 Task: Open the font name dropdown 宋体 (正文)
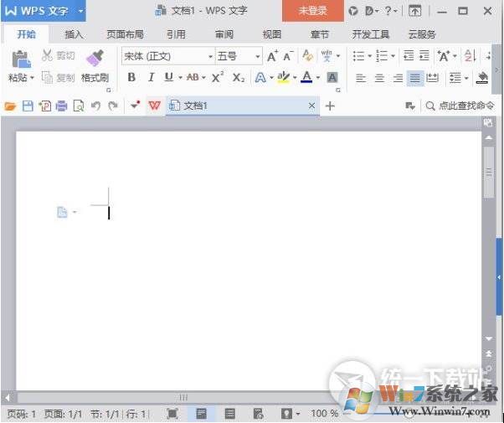coord(167,56)
